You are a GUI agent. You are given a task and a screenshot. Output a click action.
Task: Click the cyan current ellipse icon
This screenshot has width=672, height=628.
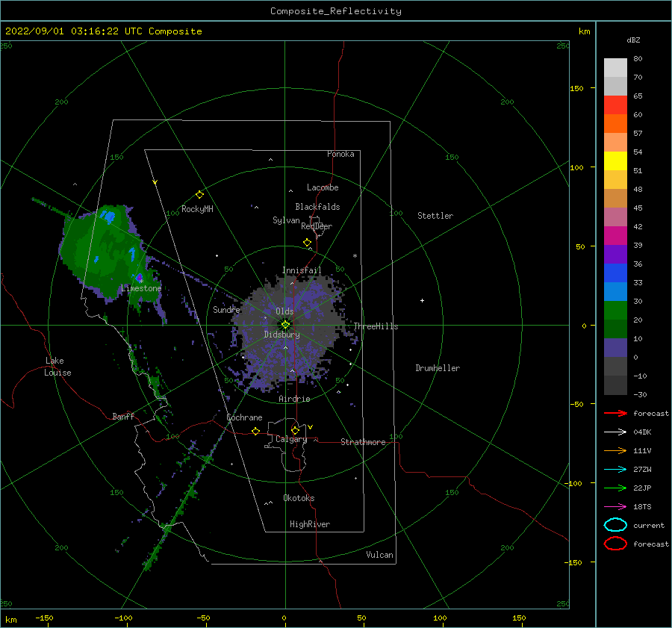tap(615, 525)
